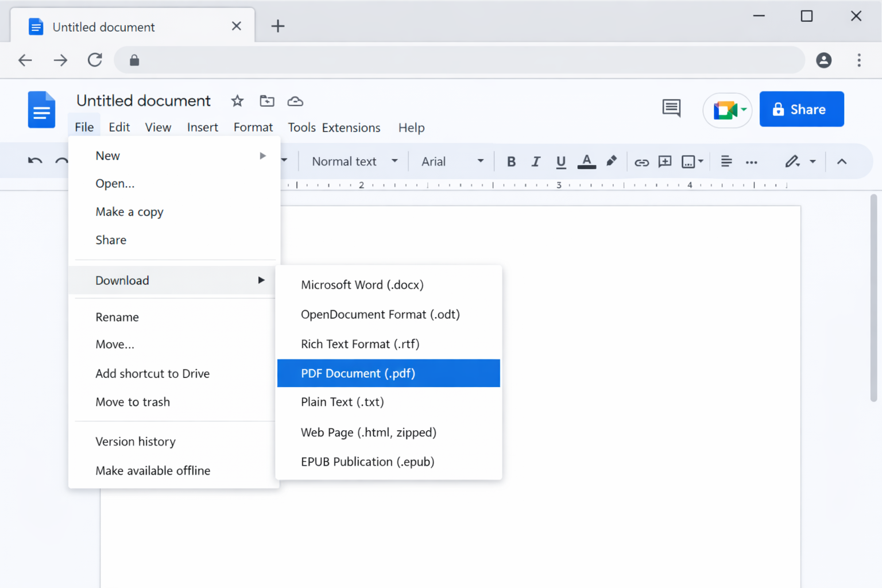Select Make a copy
This screenshot has width=882, height=588.
tap(174, 212)
